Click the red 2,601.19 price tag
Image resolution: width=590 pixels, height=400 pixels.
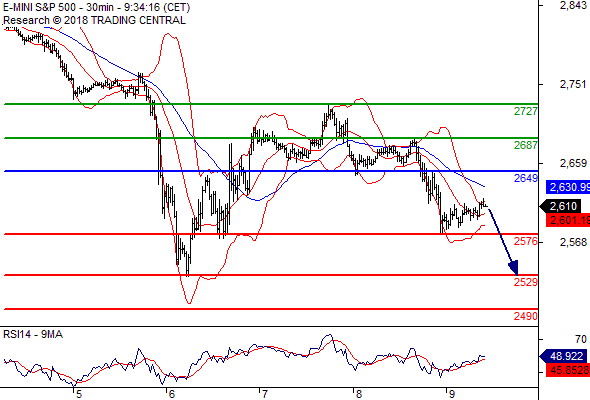tap(568, 220)
